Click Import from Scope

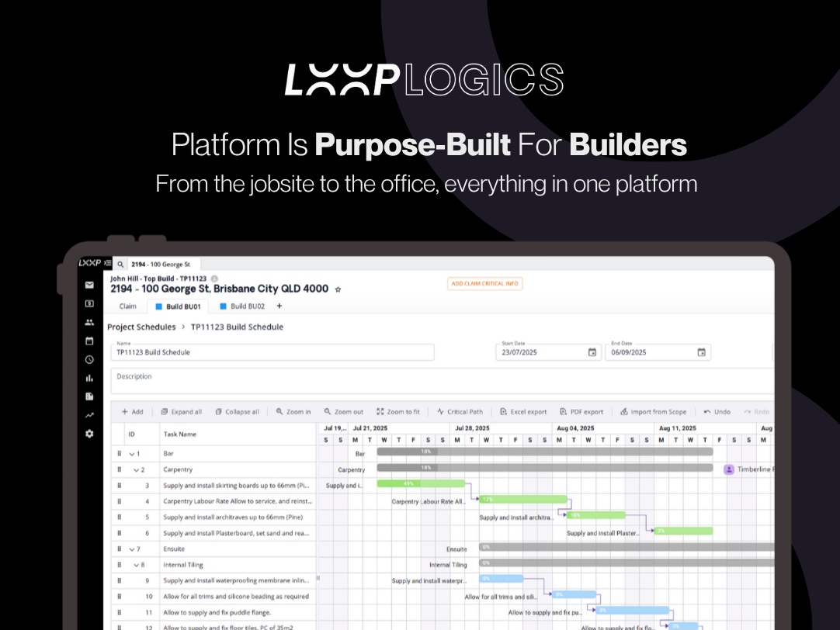click(x=654, y=412)
